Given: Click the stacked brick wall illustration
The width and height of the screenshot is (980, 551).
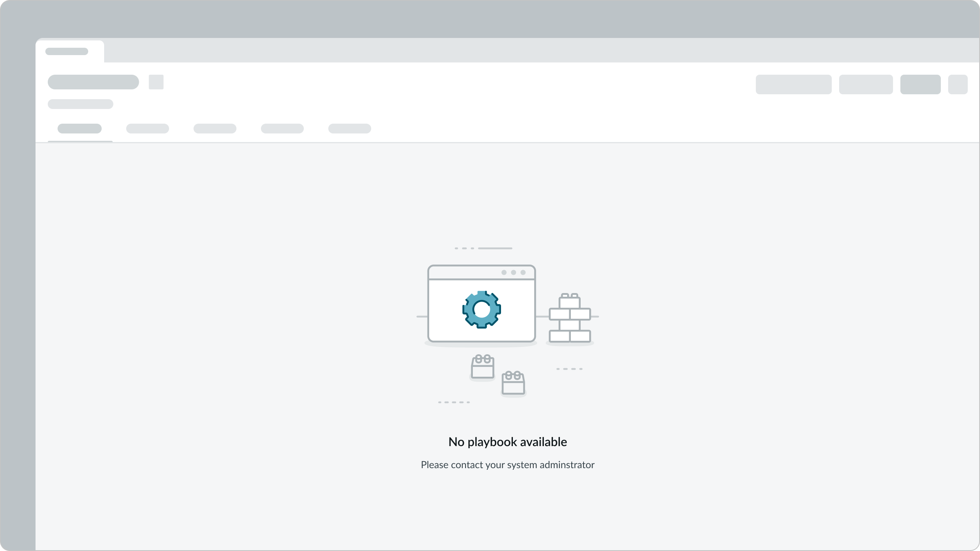Looking at the screenshot, I should [x=570, y=320].
